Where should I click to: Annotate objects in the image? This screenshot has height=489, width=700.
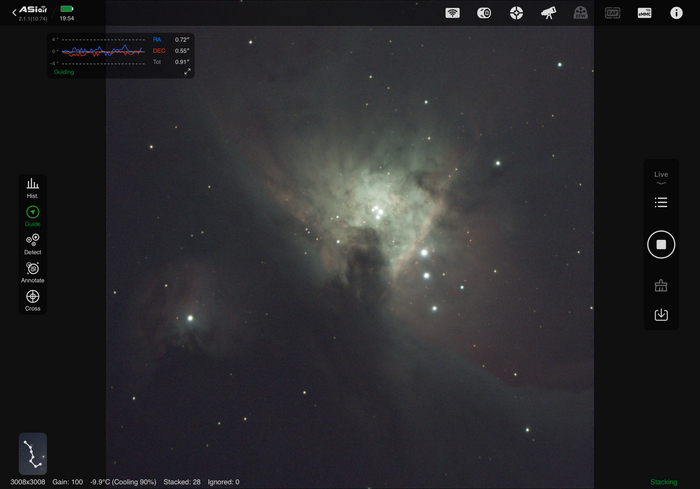(x=33, y=272)
